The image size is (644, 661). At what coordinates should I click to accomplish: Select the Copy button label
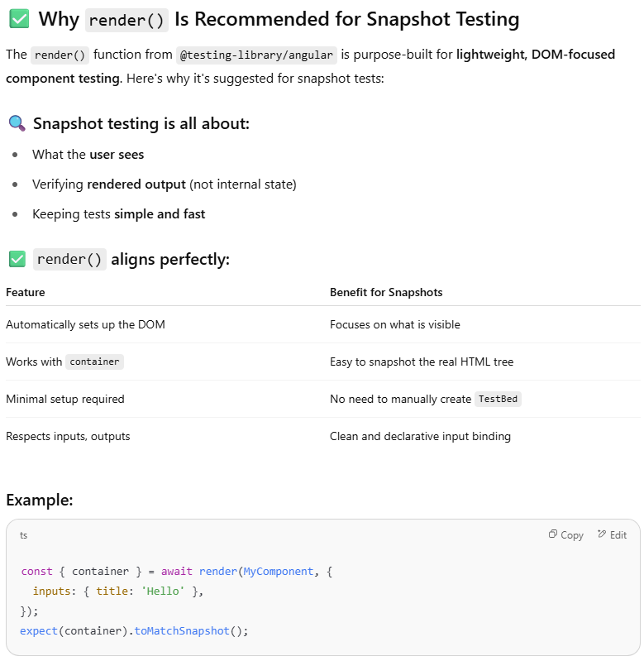571,535
